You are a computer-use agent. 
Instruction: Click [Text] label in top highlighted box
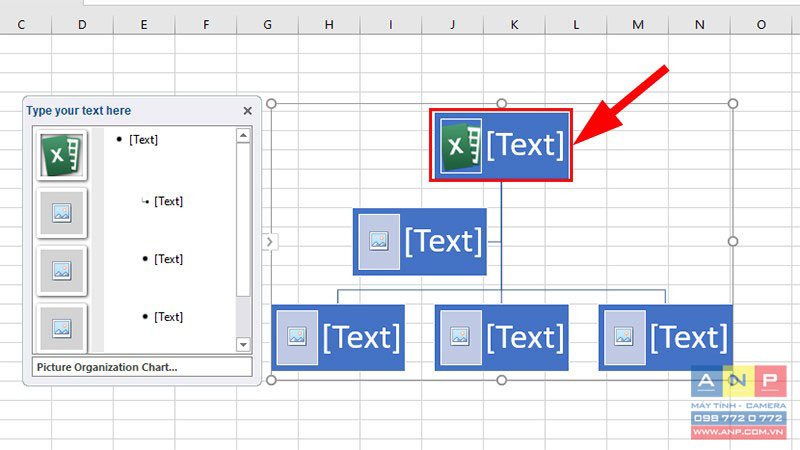(526, 145)
